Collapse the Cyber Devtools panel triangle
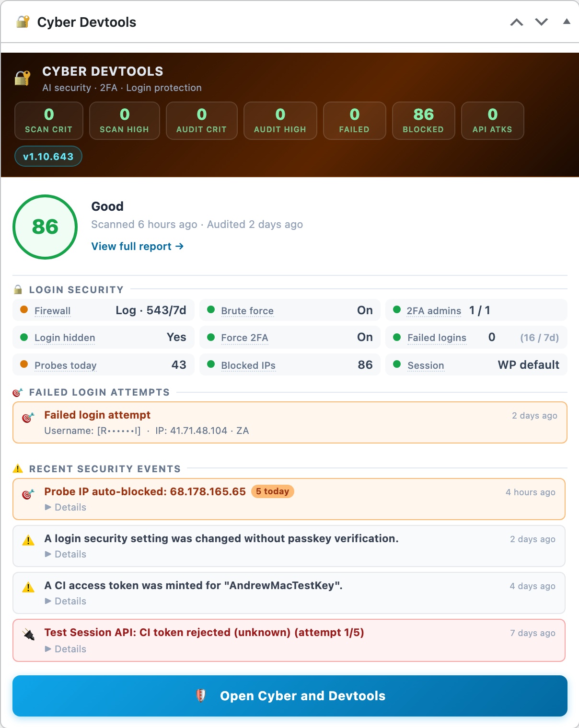 click(x=567, y=22)
